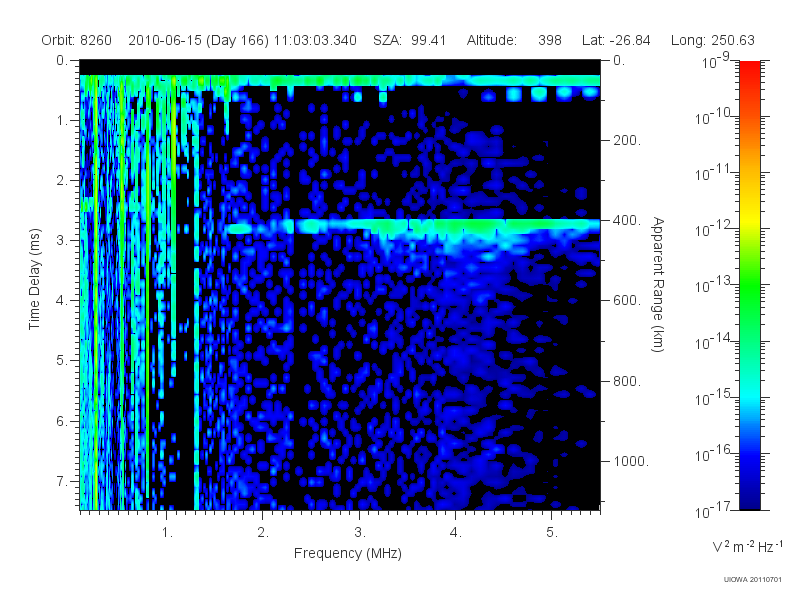Click the 'Altitude:' label

tap(492, 40)
